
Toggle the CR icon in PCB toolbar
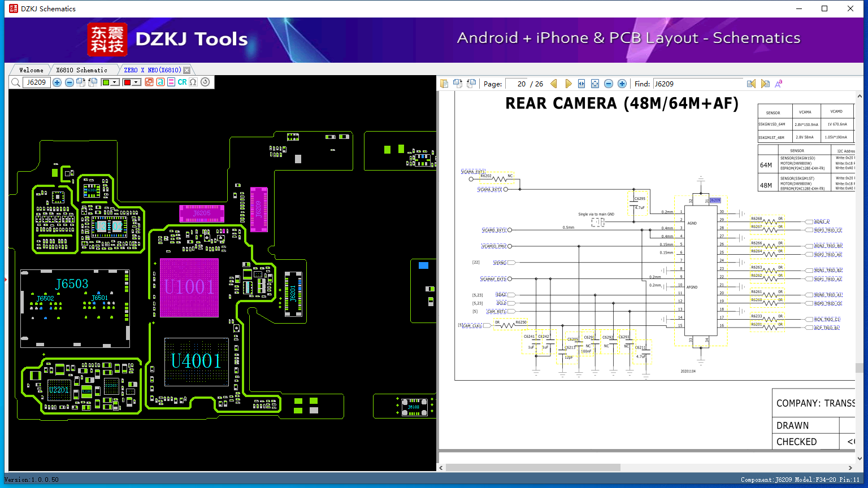tap(182, 82)
